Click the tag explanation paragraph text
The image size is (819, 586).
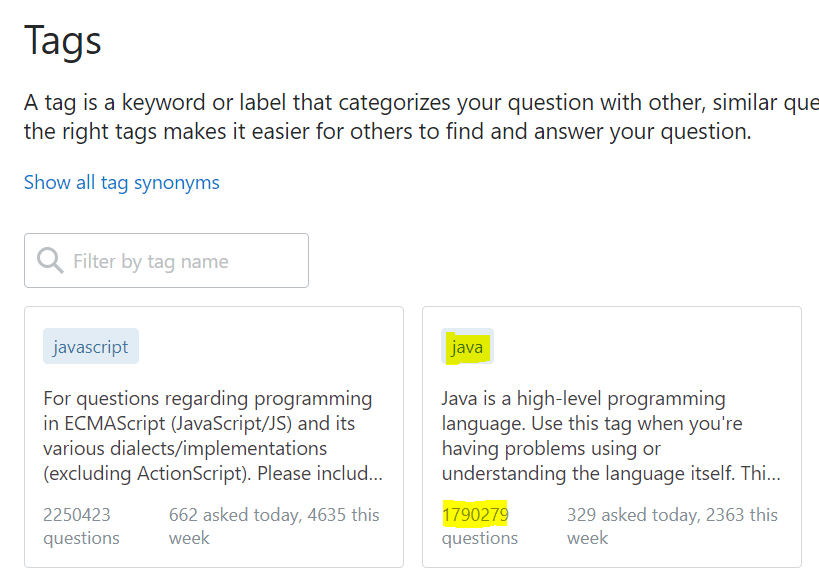pyautogui.click(x=400, y=114)
